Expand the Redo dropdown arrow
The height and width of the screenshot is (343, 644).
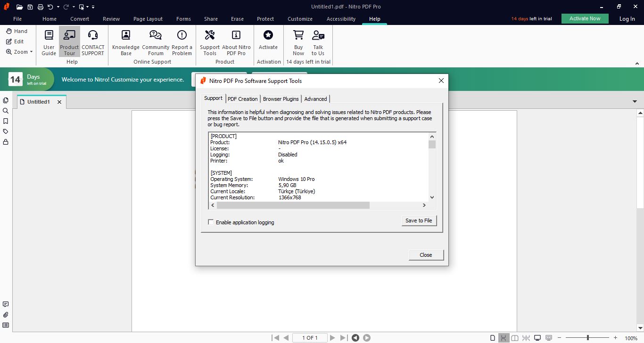point(74,7)
